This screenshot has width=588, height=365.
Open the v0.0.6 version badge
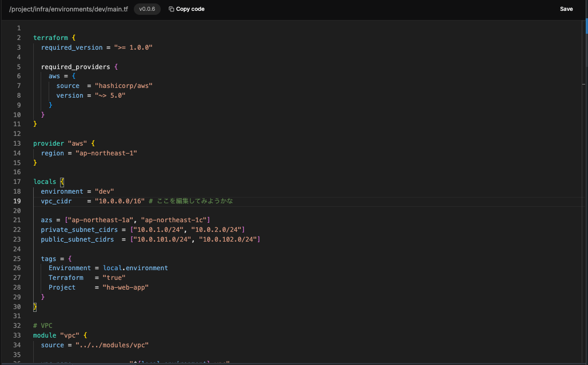click(147, 9)
